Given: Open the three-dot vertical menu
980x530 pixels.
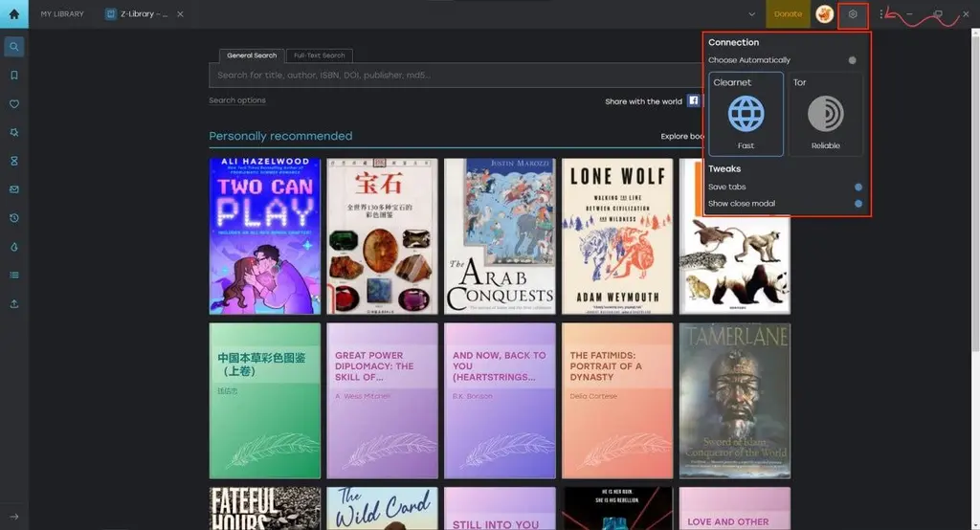Looking at the screenshot, I should (x=881, y=14).
